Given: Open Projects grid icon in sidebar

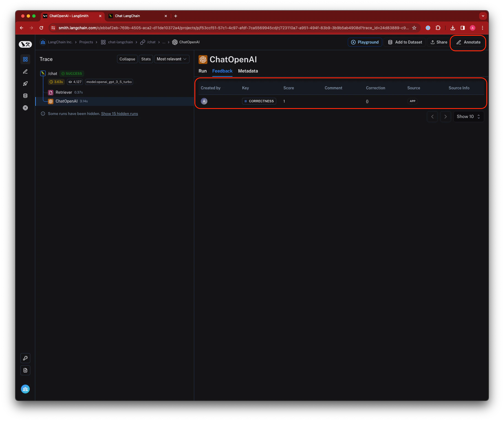Looking at the screenshot, I should pyautogui.click(x=25, y=59).
